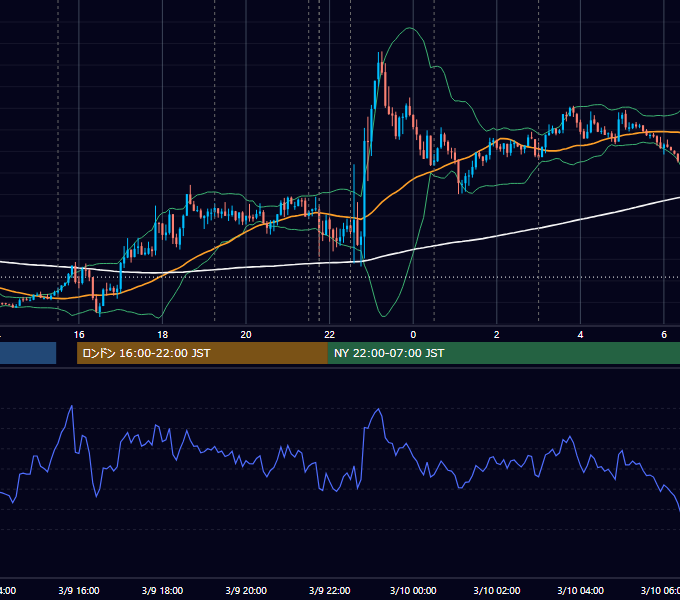The image size is (680, 600).
Task: Click the upper chart axis label 16
Action: tap(79, 335)
